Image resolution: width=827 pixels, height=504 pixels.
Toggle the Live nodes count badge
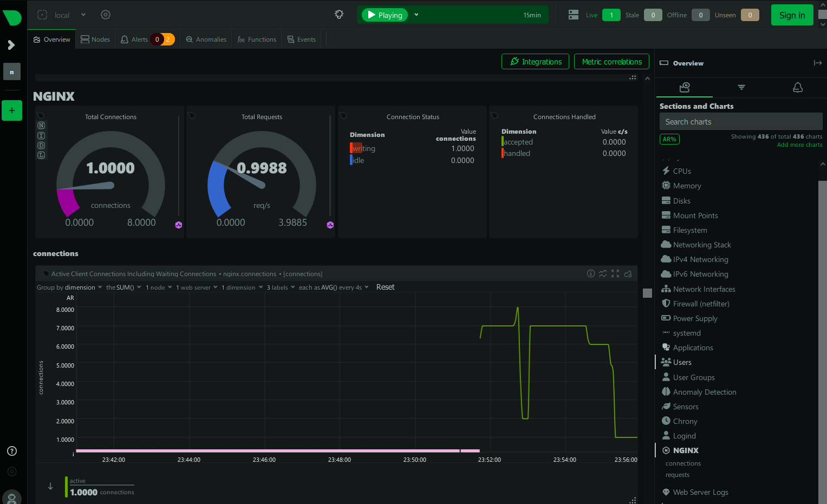pos(611,15)
